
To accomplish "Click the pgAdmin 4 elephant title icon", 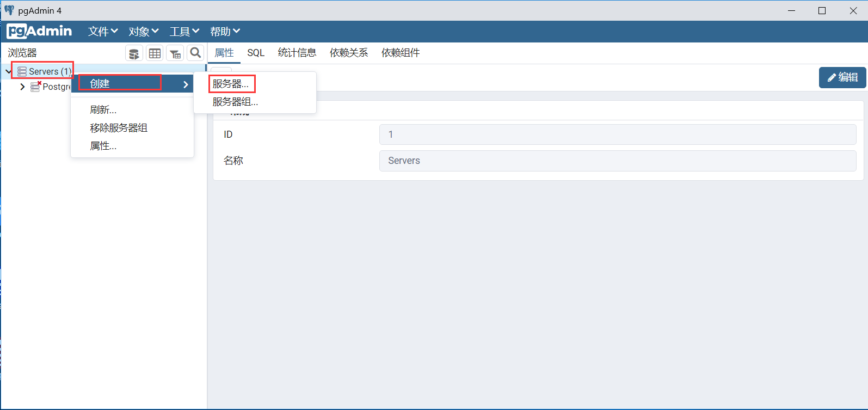I will click(x=9, y=10).
